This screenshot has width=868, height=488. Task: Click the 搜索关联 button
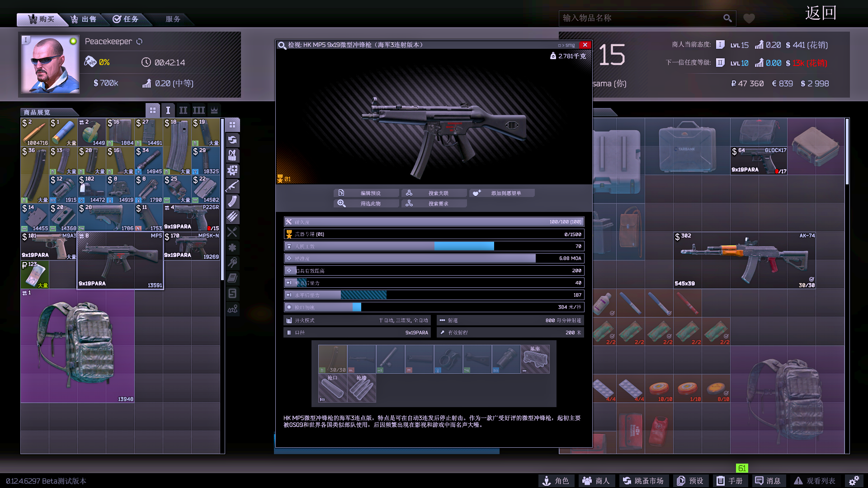point(434,193)
